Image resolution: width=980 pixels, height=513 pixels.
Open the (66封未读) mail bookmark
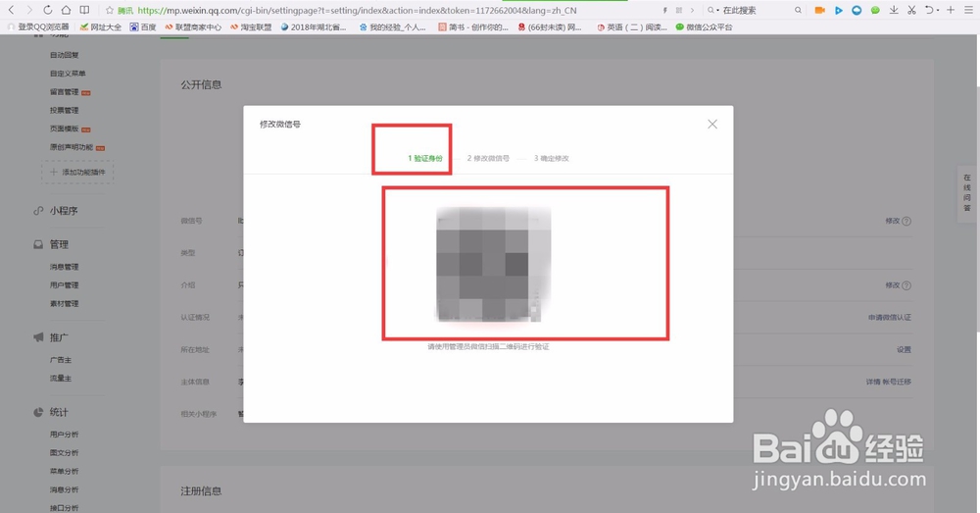[550, 26]
